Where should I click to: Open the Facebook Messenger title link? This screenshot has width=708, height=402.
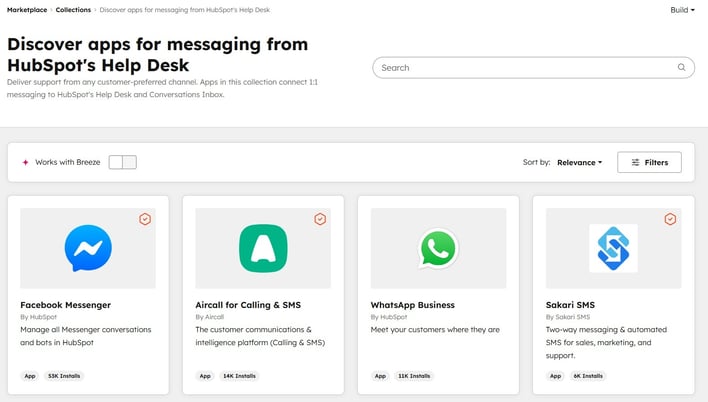(65, 305)
